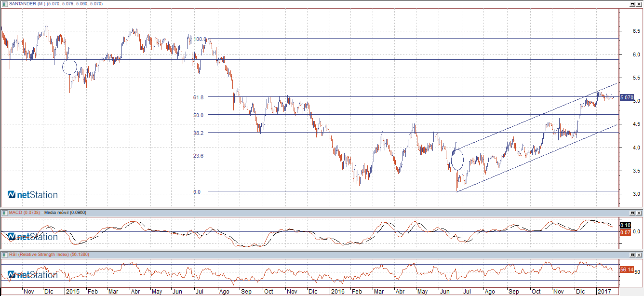The height and width of the screenshot is (296, 644).
Task: Close the RSI indicator panel
Action: tap(639, 255)
